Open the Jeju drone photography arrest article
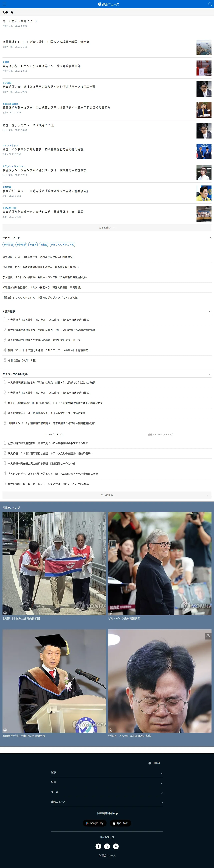 click(46, 42)
